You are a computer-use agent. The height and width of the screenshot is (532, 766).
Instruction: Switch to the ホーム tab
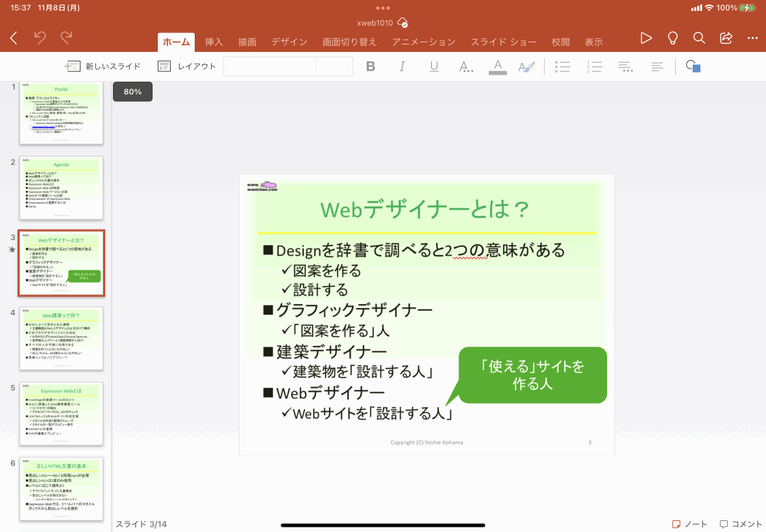176,42
